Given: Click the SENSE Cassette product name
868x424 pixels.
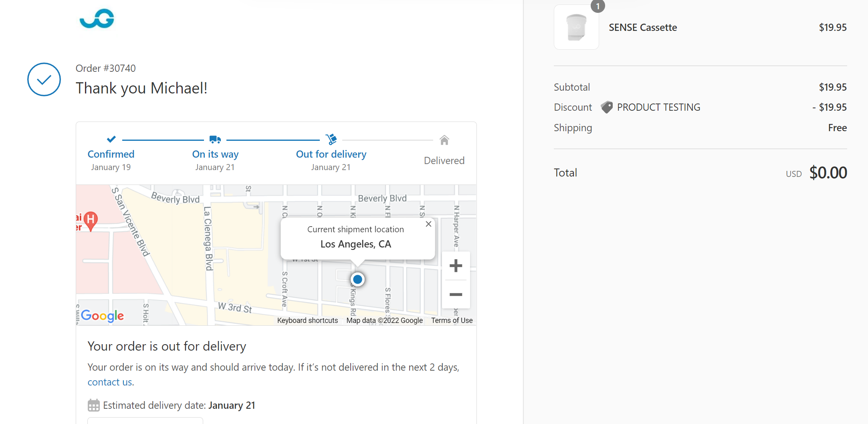Looking at the screenshot, I should click(x=643, y=27).
